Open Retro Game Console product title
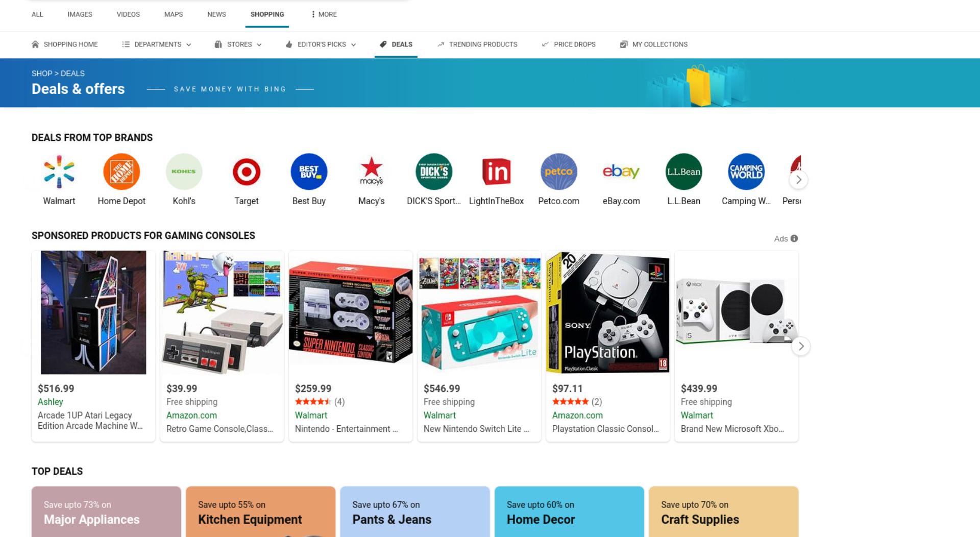 (x=219, y=429)
